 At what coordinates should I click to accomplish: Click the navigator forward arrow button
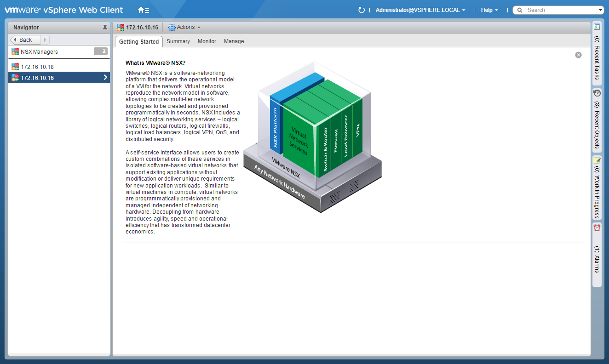pos(45,40)
